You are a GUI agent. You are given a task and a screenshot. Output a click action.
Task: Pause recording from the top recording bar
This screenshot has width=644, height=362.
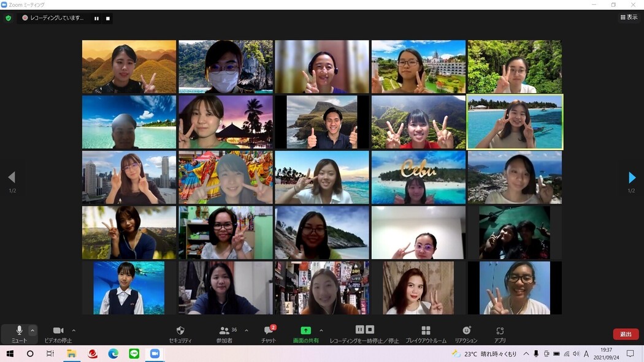pyautogui.click(x=96, y=18)
